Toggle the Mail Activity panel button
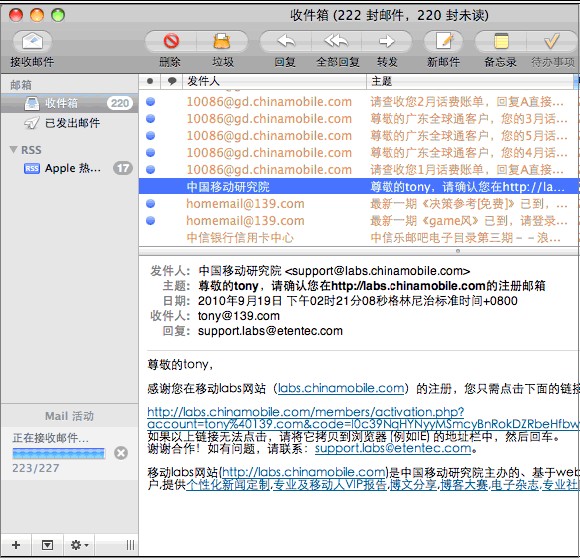This screenshot has height=560, width=580. click(47, 545)
